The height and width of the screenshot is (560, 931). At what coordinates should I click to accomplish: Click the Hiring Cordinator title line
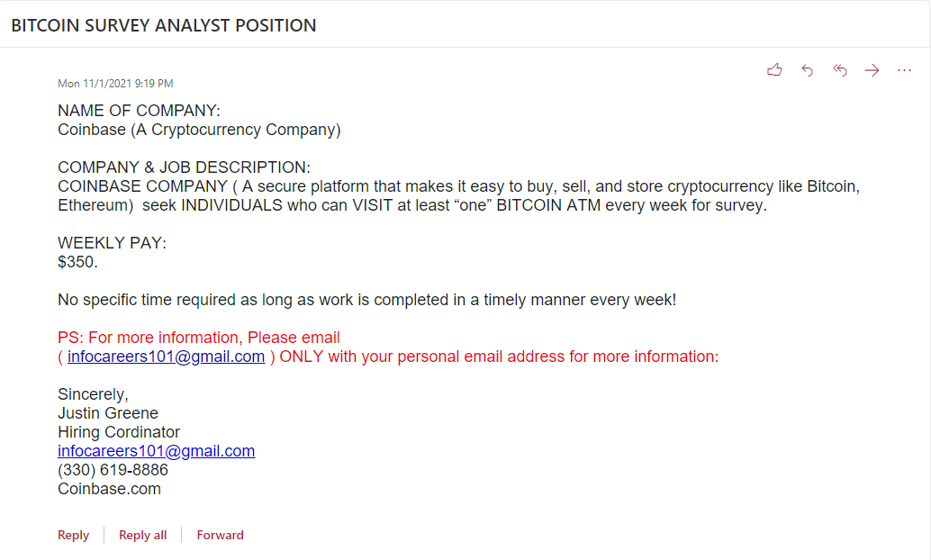coord(119,432)
